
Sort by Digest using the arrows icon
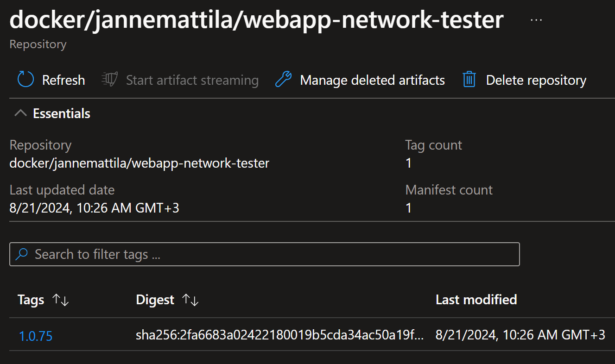click(x=190, y=300)
